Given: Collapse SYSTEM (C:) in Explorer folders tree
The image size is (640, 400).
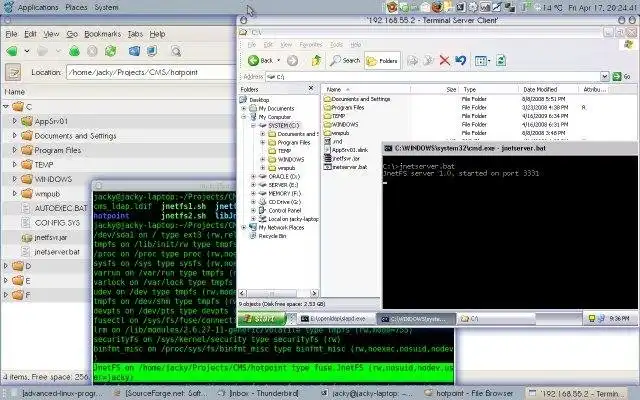Looking at the screenshot, I should coord(253,125).
